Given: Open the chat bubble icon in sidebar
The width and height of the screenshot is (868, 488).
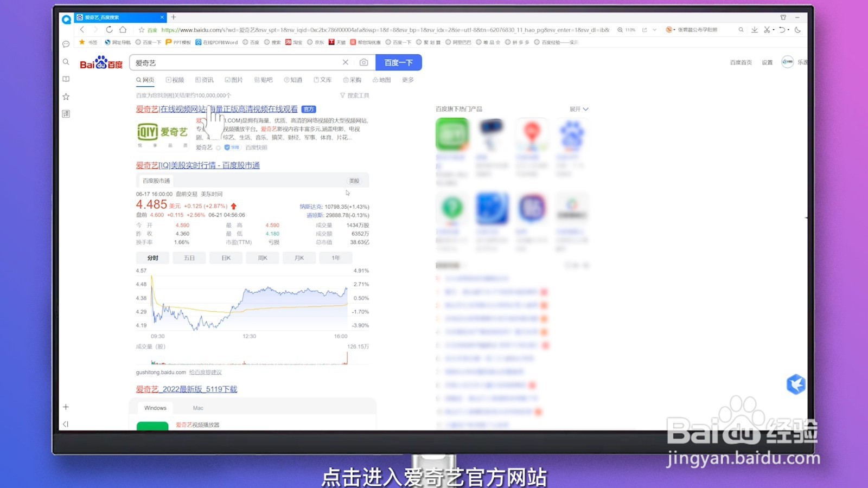Looking at the screenshot, I should [x=66, y=44].
